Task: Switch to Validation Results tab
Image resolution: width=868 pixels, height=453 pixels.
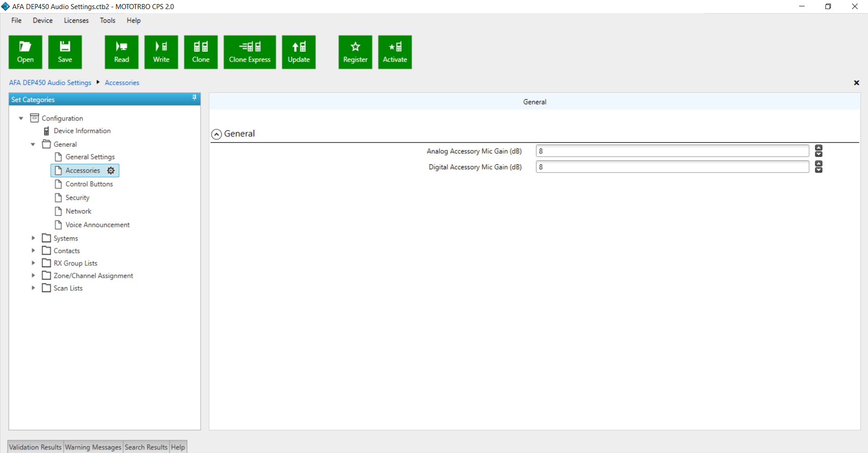Action: (x=35, y=447)
